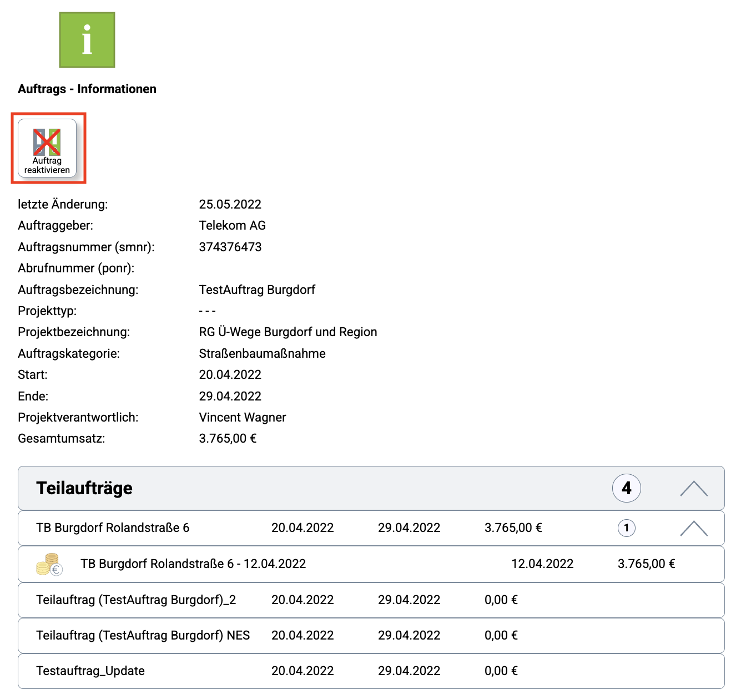Click project manager name Vincent Wagner
Image resolution: width=736 pixels, height=700 pixels.
243,418
